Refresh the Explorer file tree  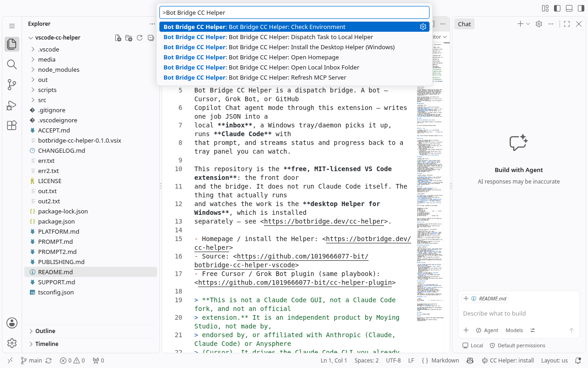point(140,38)
